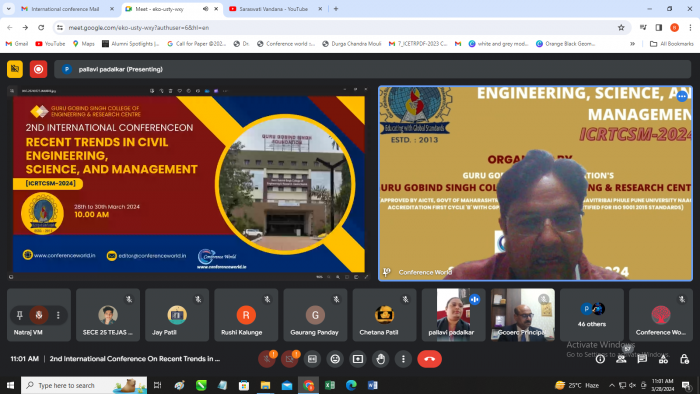Turn on captions button
Viewport: 700px width, 394px height.
tap(312, 359)
